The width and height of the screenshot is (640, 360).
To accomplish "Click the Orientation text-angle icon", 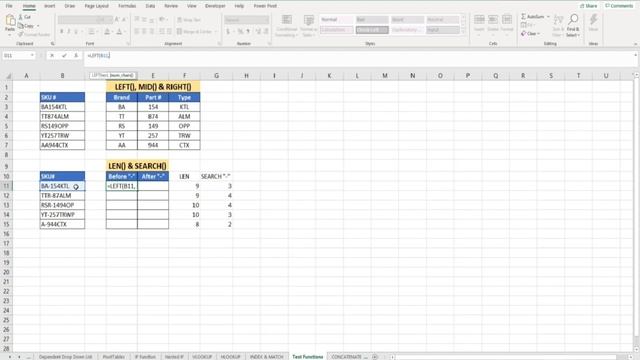I will (162, 20).
